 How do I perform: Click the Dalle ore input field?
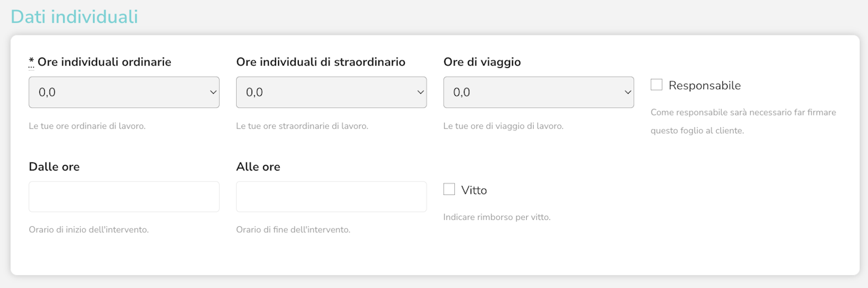[x=123, y=196]
